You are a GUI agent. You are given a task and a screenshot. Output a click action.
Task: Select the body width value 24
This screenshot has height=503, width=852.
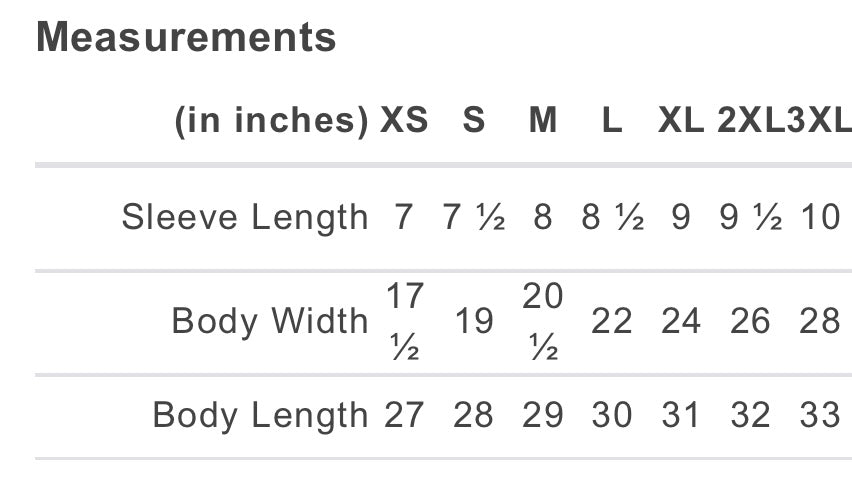681,321
